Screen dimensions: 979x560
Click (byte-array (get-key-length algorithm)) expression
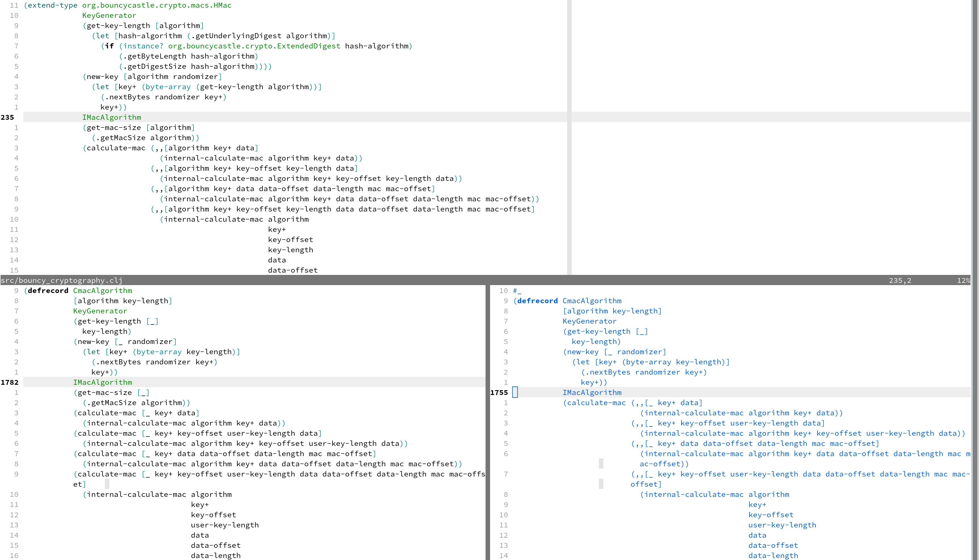coord(229,87)
